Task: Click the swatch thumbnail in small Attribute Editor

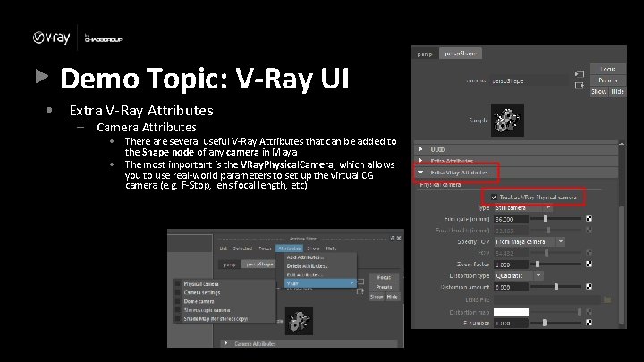Action: coord(299,321)
